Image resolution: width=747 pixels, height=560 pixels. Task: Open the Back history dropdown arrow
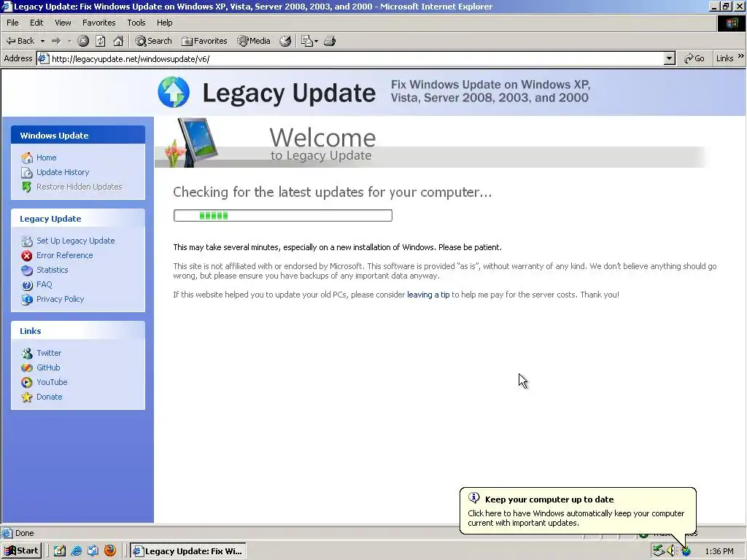click(42, 41)
